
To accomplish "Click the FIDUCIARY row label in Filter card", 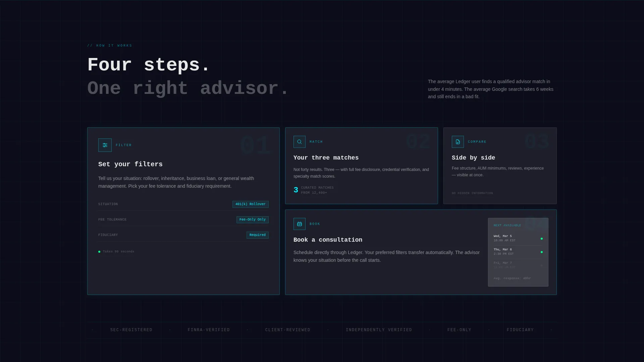I will click(x=108, y=235).
